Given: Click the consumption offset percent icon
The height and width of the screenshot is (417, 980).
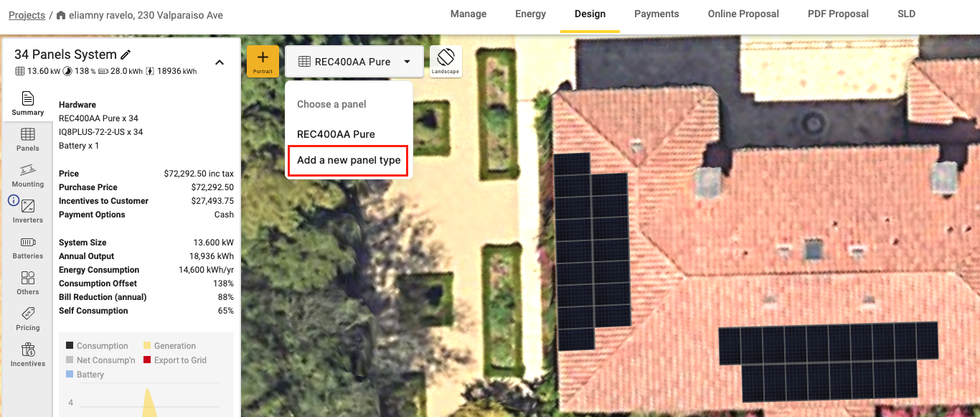Looking at the screenshot, I should coord(67,71).
